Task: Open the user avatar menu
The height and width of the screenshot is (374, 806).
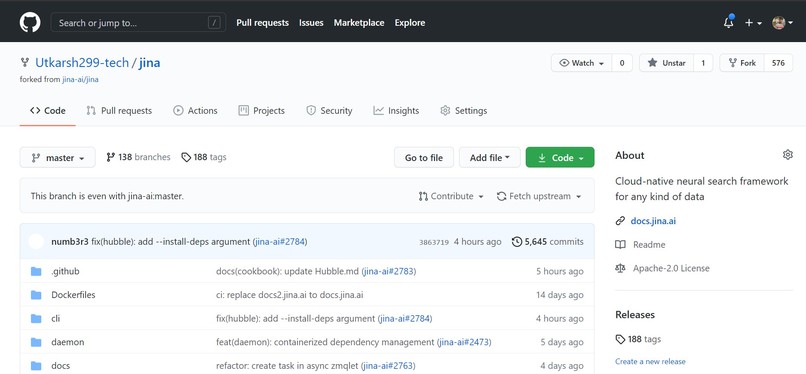Action: coord(783,23)
